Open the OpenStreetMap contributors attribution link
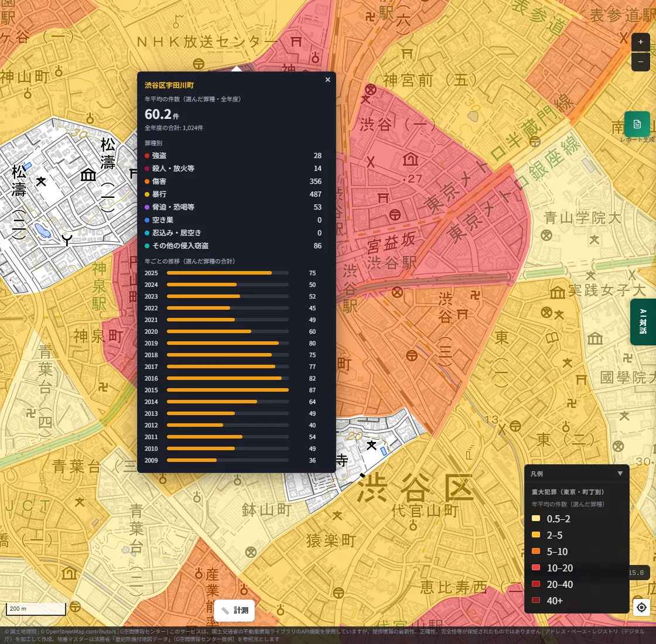Viewport: 656px width, 644px height. click(81, 632)
